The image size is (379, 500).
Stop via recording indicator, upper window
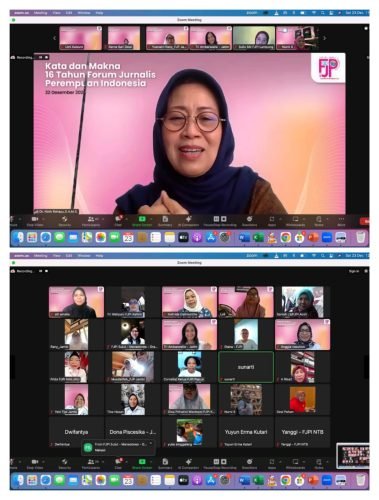click(x=46, y=57)
